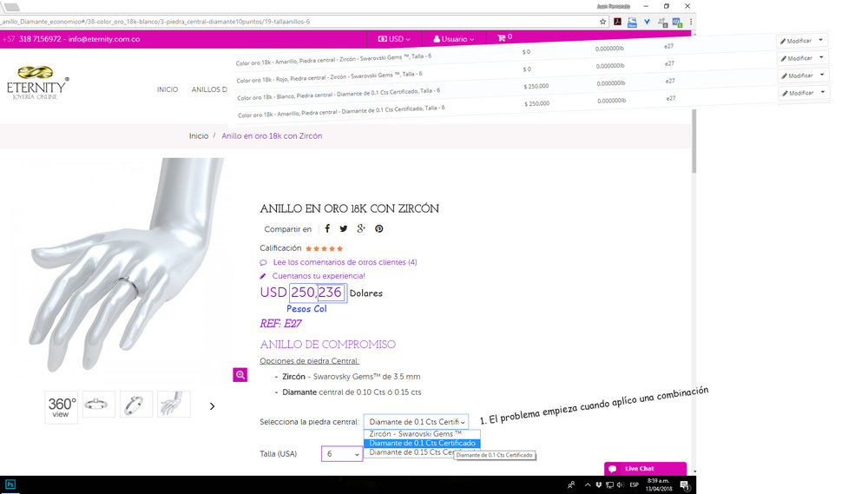Click the first $ 250.000 price cell
This screenshot has height=494, width=868.
pos(536,87)
